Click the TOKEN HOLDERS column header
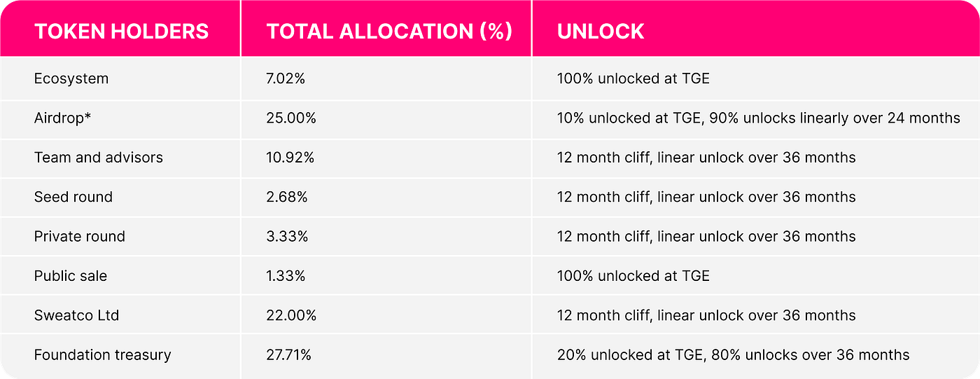The width and height of the screenshot is (980, 379). 121,32
